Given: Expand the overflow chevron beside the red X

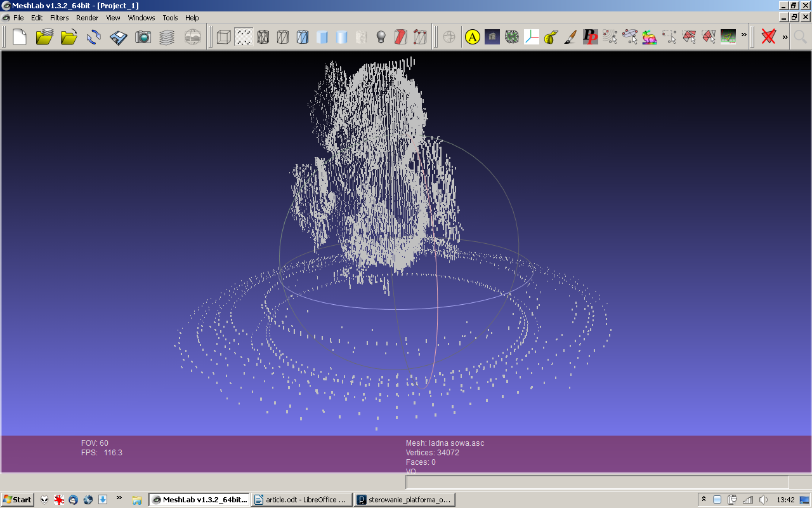Looking at the screenshot, I should (x=785, y=37).
